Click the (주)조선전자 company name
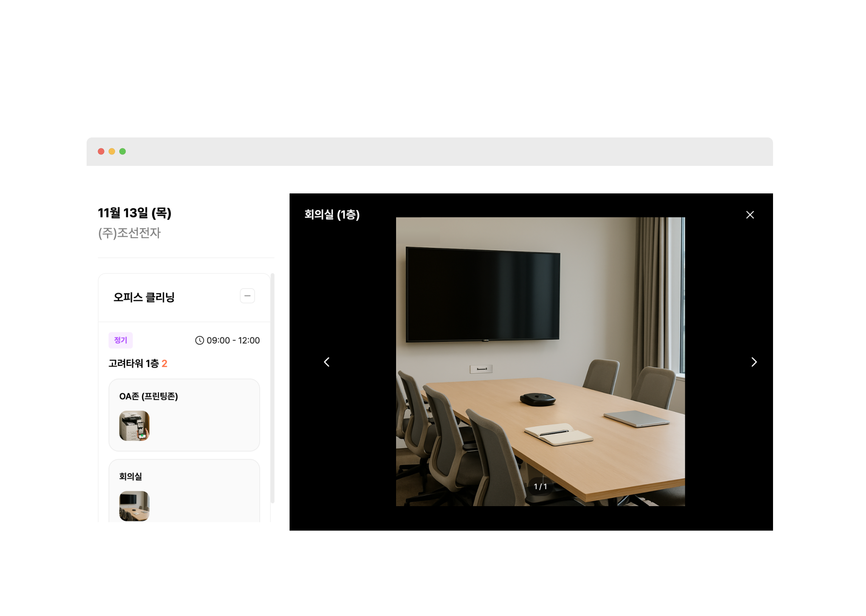The height and width of the screenshot is (616, 866). 129,233
